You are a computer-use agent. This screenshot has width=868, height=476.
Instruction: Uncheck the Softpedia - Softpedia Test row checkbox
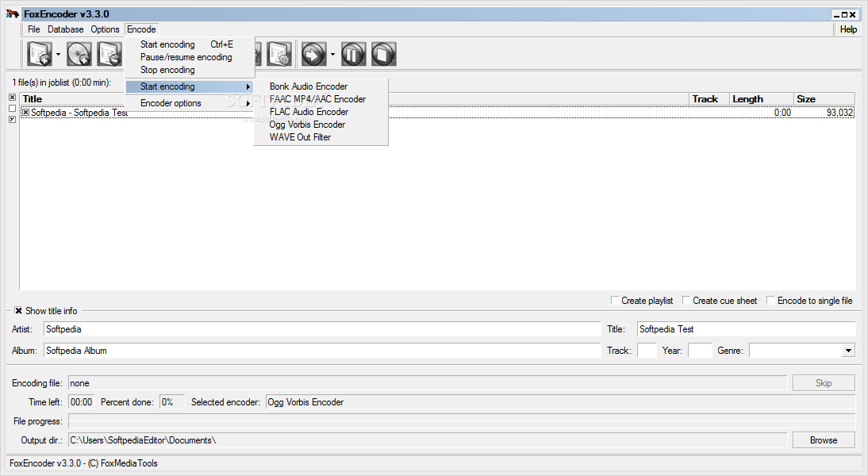click(x=25, y=113)
